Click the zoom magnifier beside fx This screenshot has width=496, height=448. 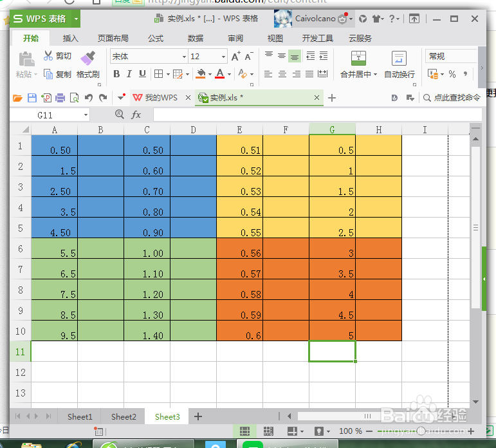(x=119, y=114)
